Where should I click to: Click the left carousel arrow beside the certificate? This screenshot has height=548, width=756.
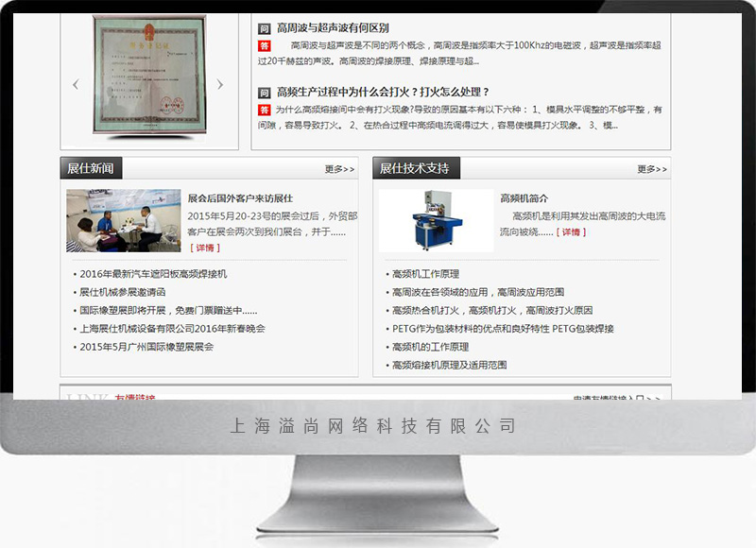(x=76, y=85)
